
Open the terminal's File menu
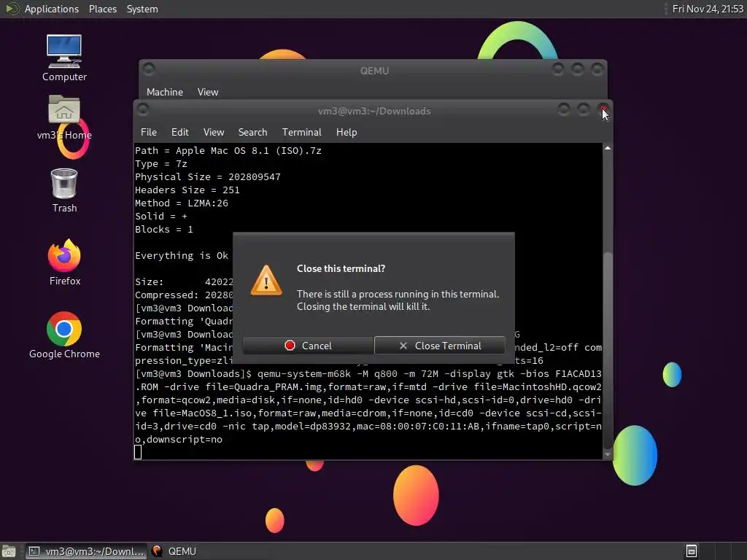click(149, 133)
